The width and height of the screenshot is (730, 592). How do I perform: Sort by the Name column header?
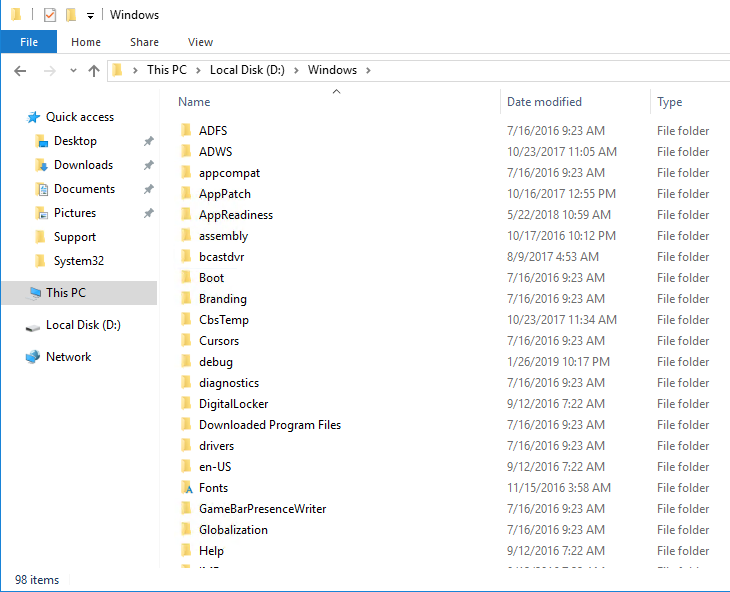pos(194,102)
